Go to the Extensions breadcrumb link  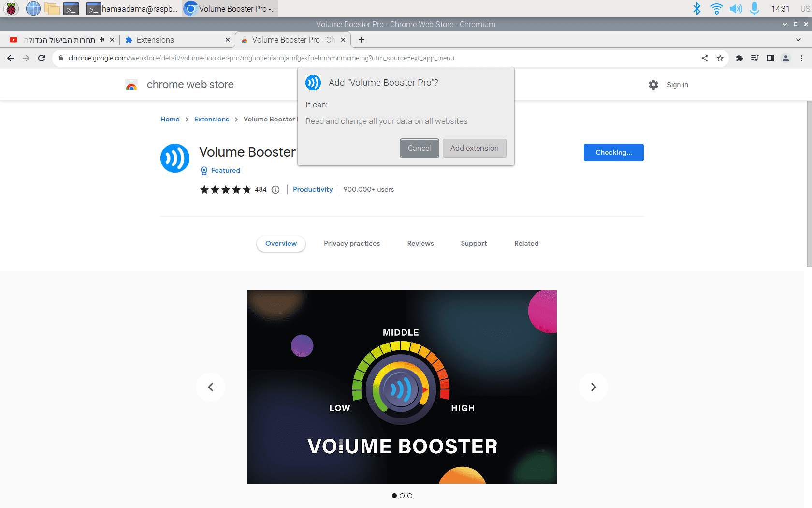[x=212, y=119]
